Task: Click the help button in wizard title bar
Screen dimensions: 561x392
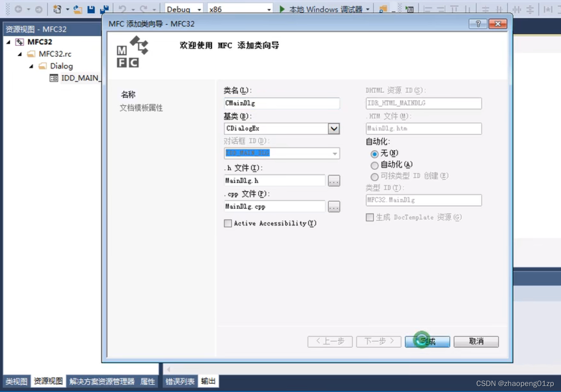Action: 478,24
